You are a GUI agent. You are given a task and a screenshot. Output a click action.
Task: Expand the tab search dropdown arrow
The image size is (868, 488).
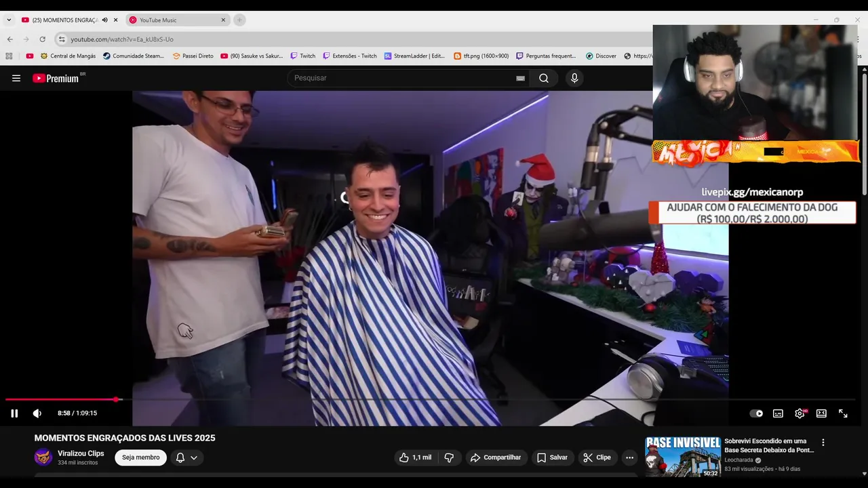pos(9,20)
